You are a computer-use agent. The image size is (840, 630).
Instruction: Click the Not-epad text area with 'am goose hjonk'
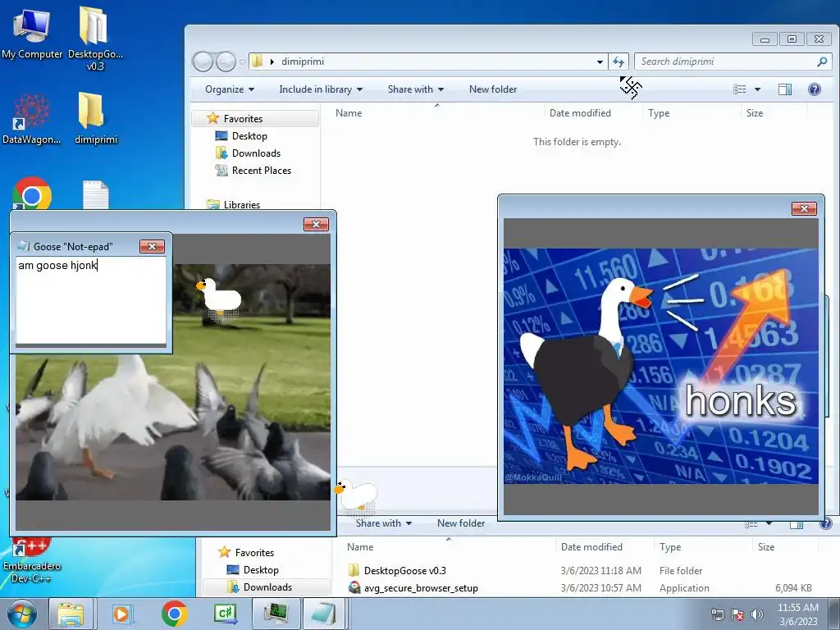coord(91,300)
